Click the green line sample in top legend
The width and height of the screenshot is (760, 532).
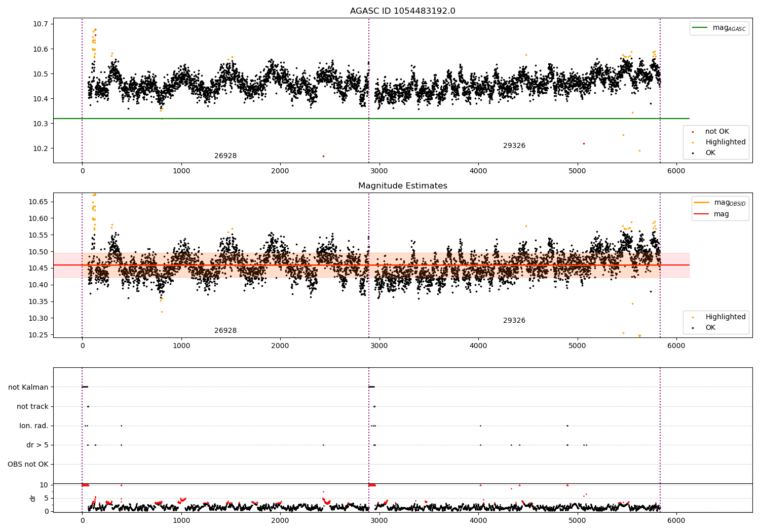pos(700,28)
